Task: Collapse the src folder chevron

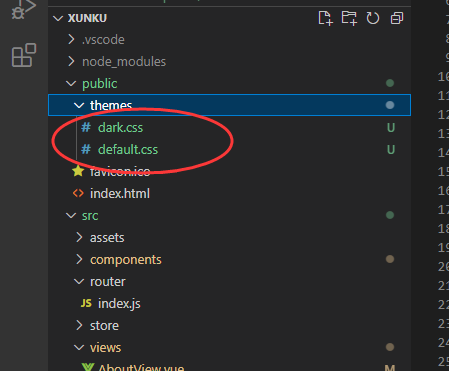Action: click(x=71, y=216)
